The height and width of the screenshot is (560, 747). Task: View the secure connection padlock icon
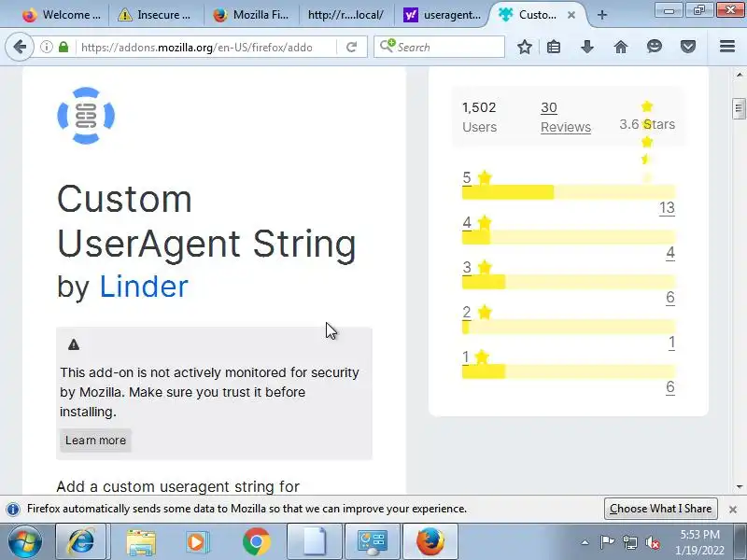pos(63,47)
